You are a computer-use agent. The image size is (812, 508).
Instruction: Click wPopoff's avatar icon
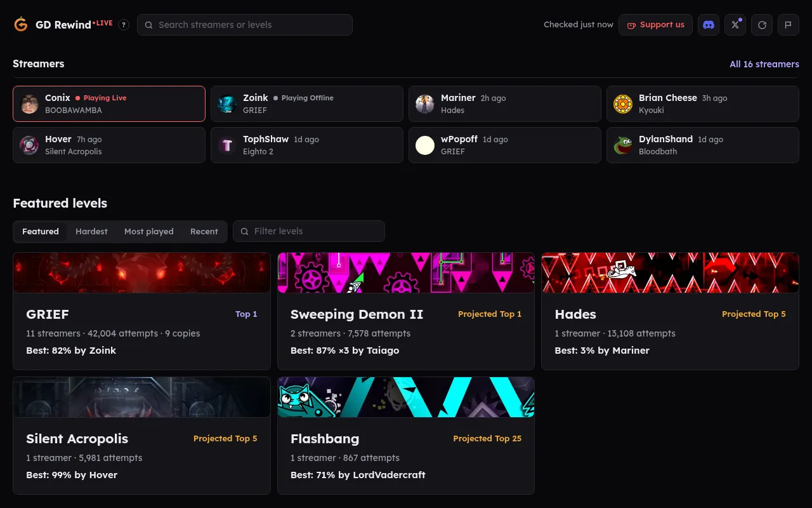(425, 145)
